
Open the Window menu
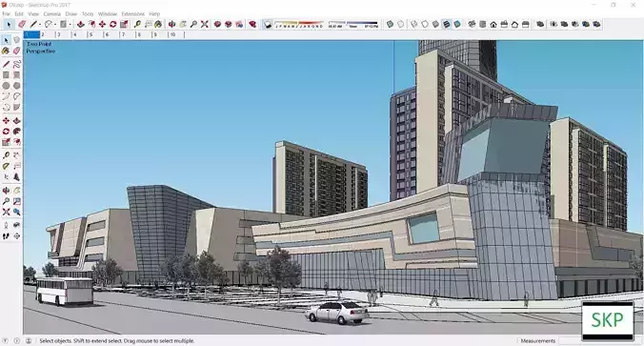108,14
